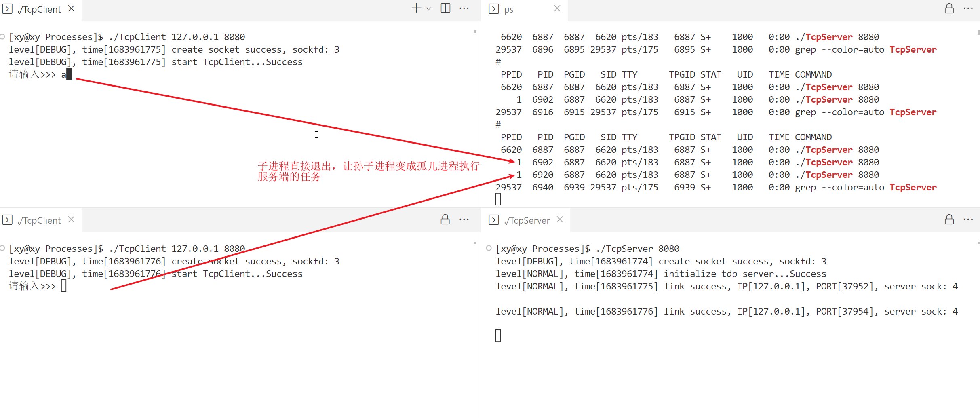
Task: Open more actions menu in ps panel
Action: pos(968,8)
